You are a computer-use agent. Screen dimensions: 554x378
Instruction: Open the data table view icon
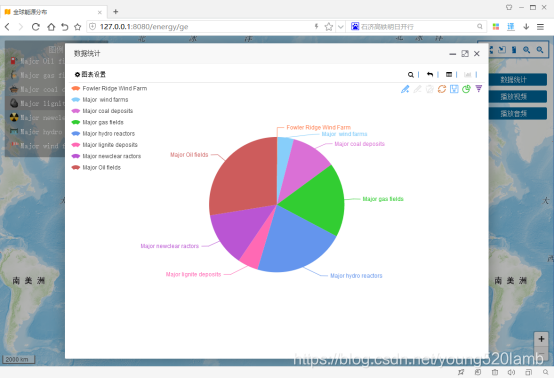(449, 75)
